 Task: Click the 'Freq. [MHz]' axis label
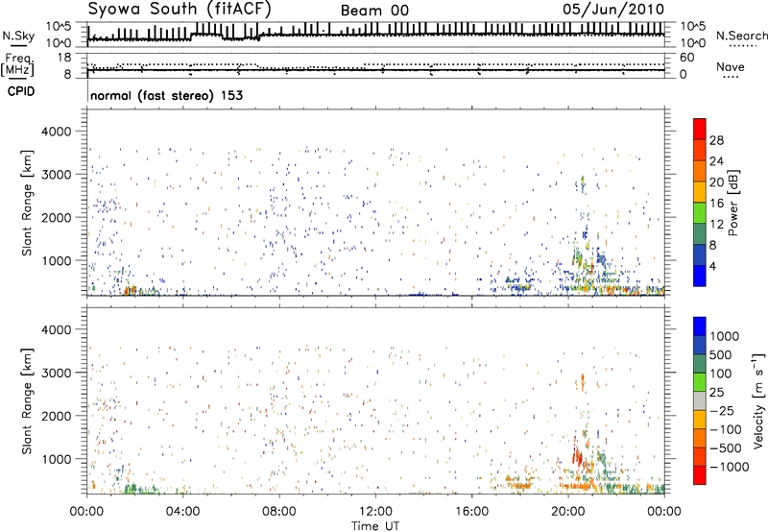point(17,64)
